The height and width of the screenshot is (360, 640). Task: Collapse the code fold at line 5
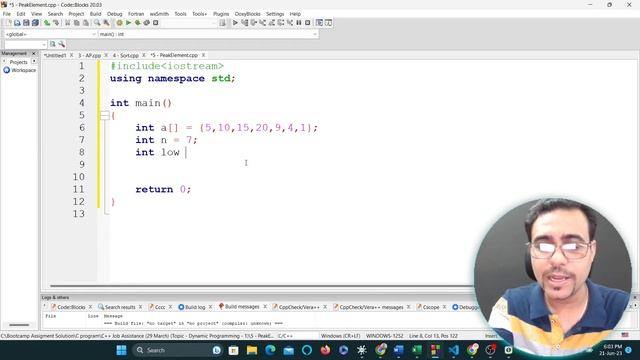point(104,116)
